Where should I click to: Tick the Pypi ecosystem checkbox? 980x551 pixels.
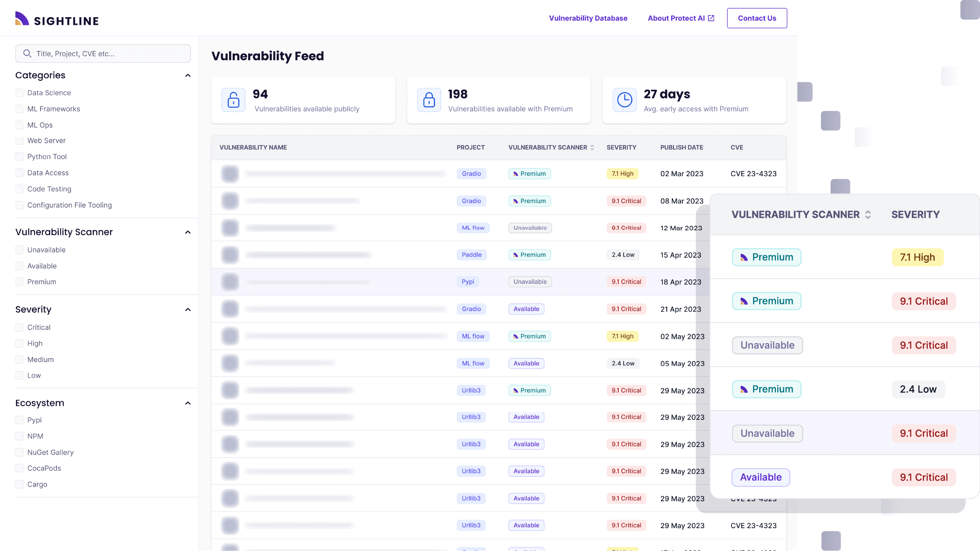(x=19, y=420)
